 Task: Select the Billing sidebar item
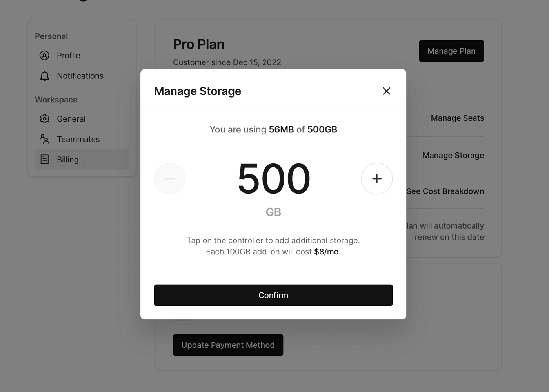[68, 160]
